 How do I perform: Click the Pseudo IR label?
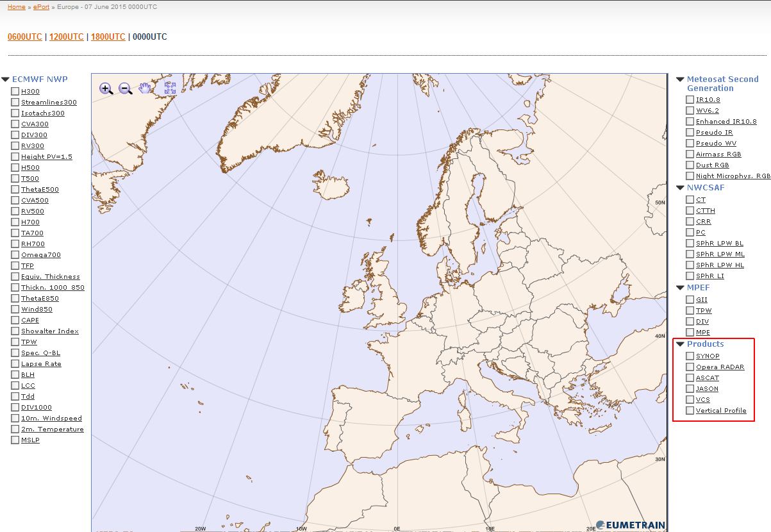[x=714, y=133]
